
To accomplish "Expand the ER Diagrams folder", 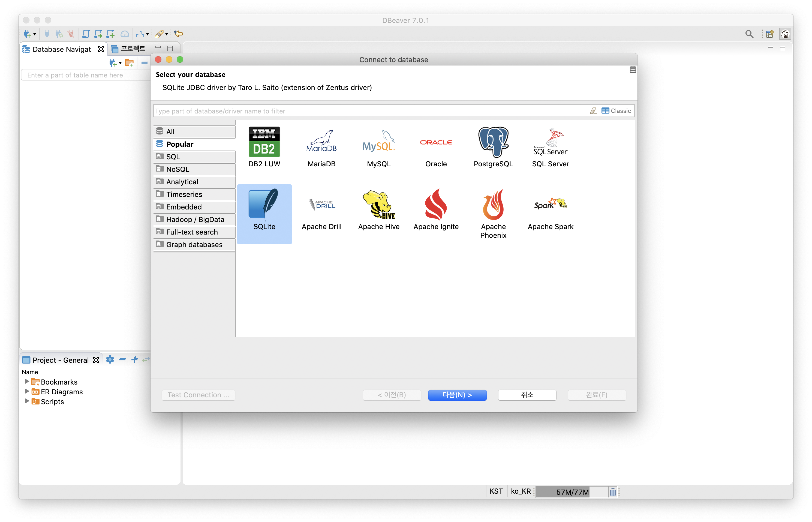I will (27, 392).
